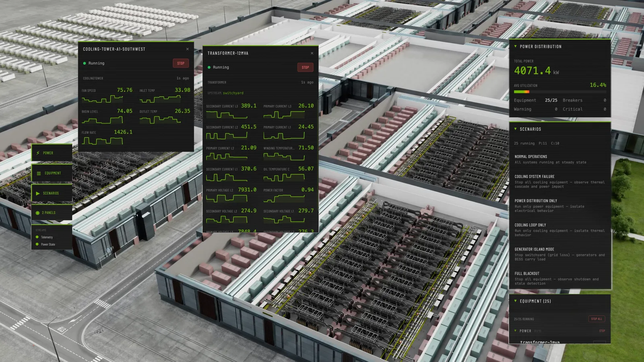Click the Equipment 25/25 count

pyautogui.click(x=551, y=100)
